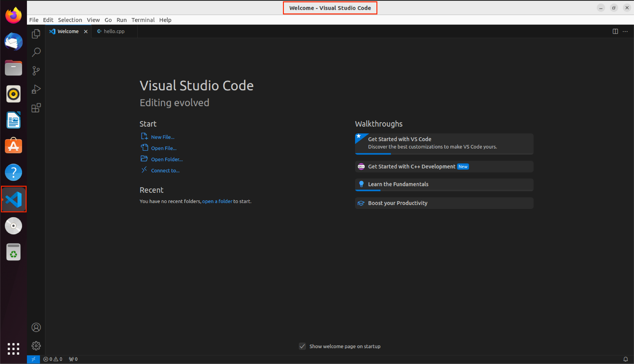Screen dimensions: 634x364
Task: Click the Open File... link
Action: tap(164, 148)
